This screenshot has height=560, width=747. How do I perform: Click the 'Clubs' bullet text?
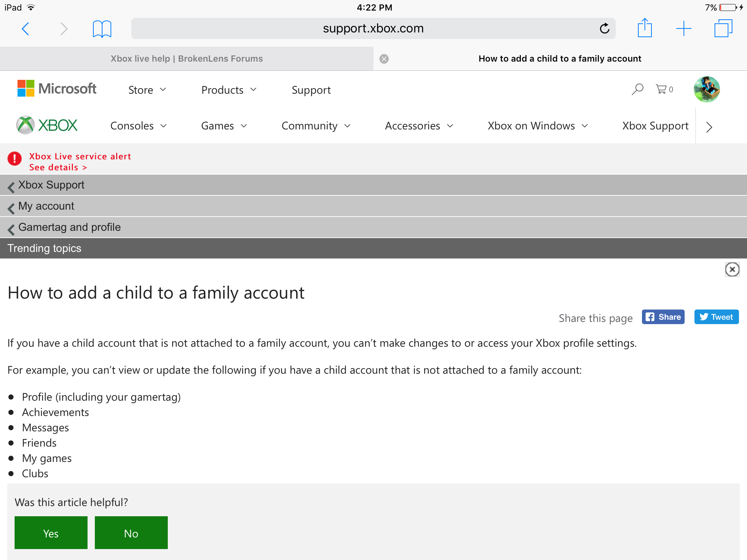[x=35, y=474]
